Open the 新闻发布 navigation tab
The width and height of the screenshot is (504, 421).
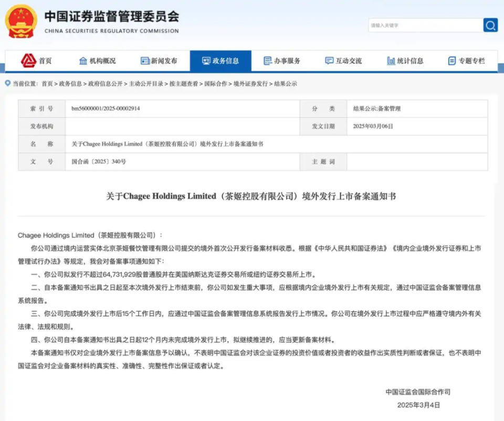(x=159, y=61)
